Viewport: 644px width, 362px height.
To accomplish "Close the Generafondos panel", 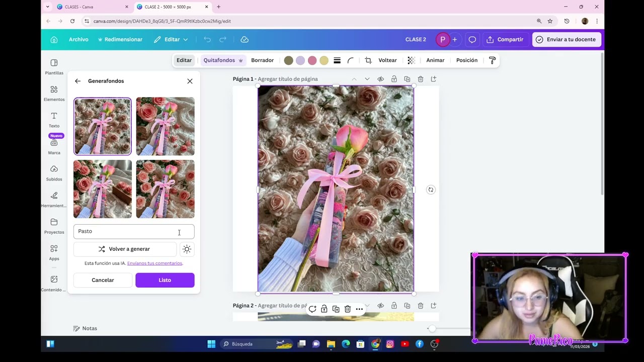I will [190, 81].
